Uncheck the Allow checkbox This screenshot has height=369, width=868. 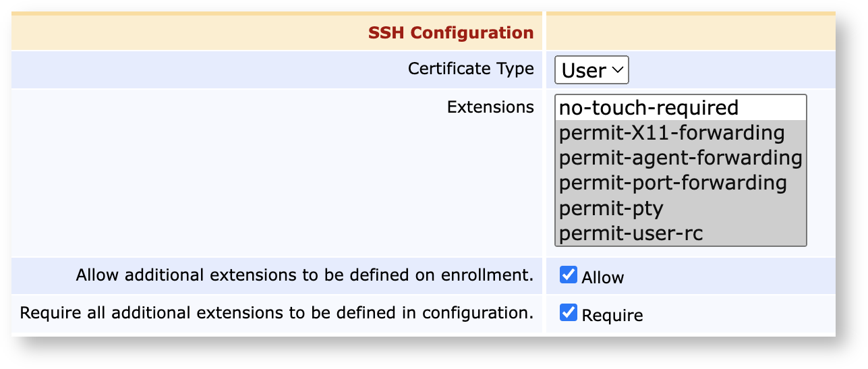(569, 275)
